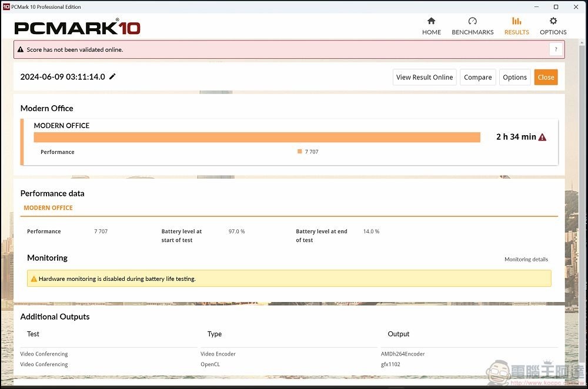Open the BENCHMARKS section
588x389 pixels.
473,26
